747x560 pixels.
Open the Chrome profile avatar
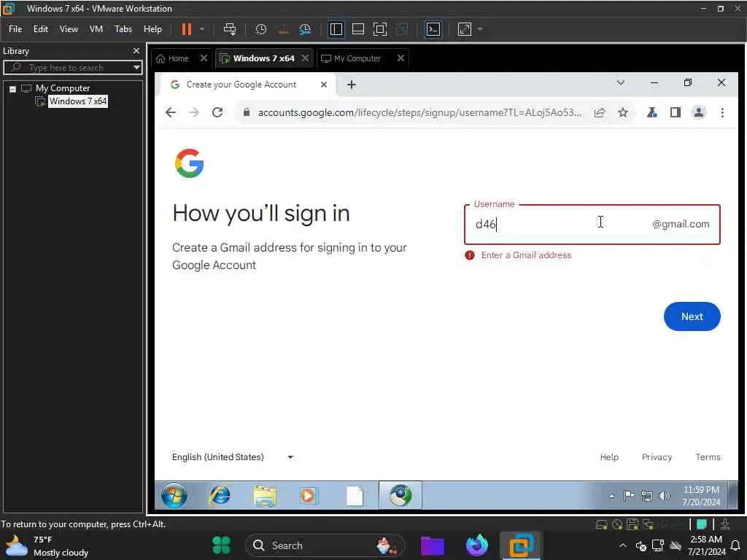tap(698, 112)
